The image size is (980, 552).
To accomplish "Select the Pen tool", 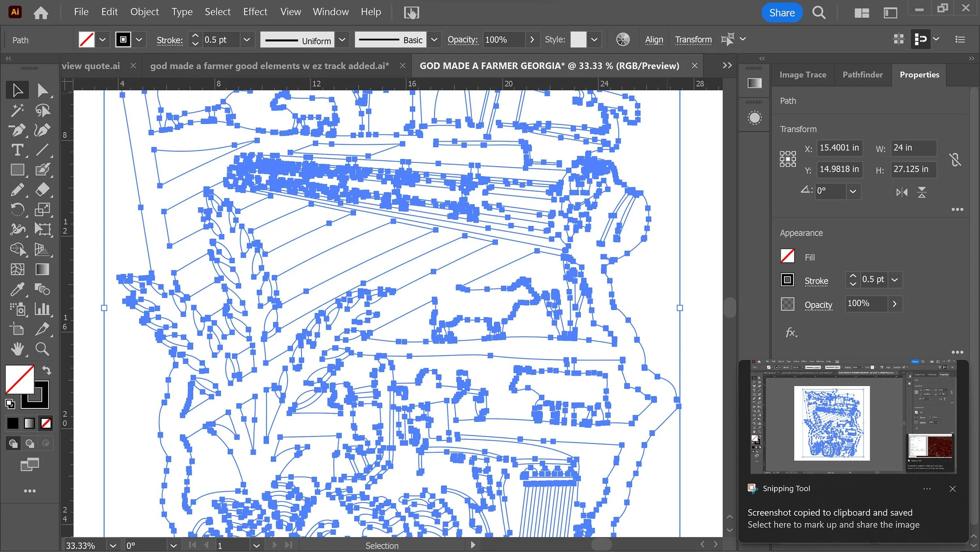I will click(17, 130).
